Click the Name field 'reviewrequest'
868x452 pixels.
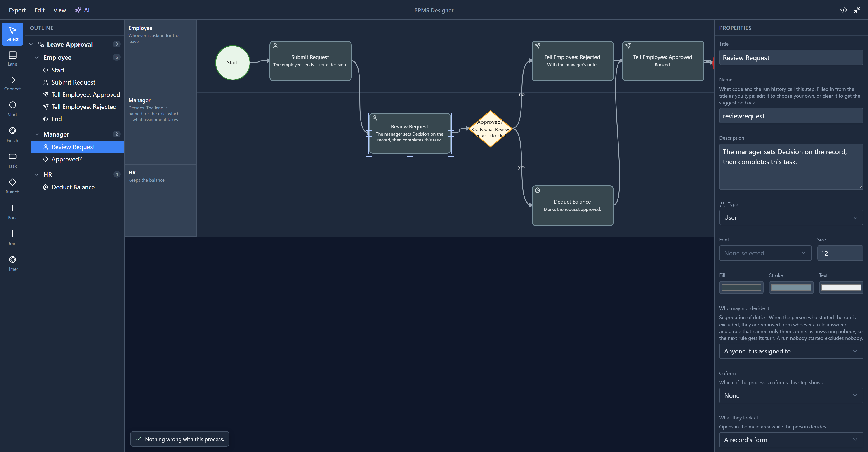[791, 116]
